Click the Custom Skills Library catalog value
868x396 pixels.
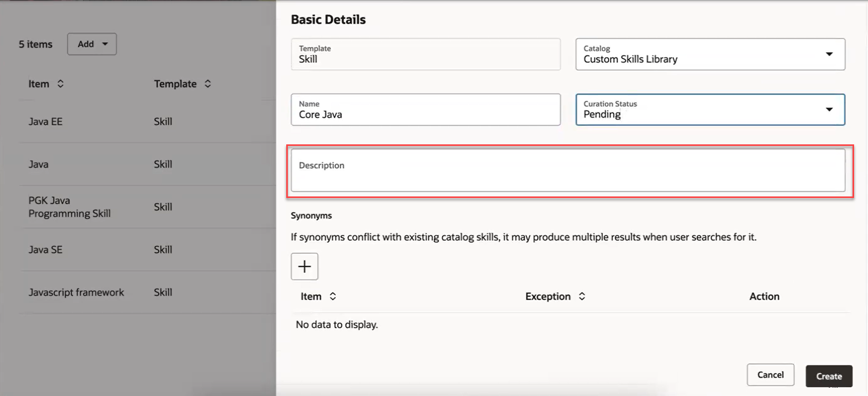630,59
